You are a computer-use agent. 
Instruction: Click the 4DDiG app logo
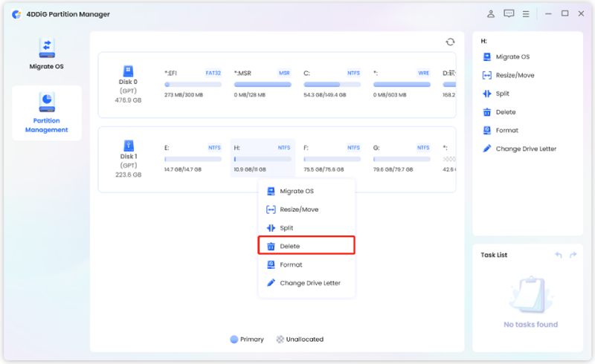16,14
